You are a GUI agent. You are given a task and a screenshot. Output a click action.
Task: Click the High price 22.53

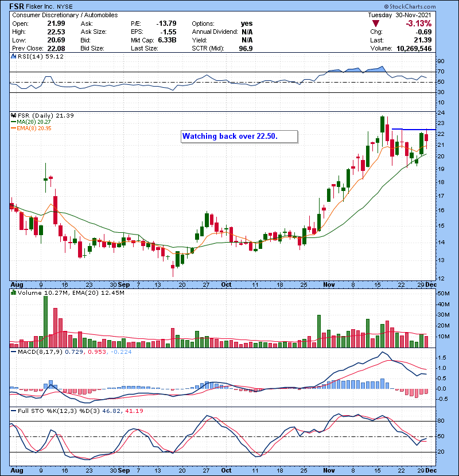(56, 32)
